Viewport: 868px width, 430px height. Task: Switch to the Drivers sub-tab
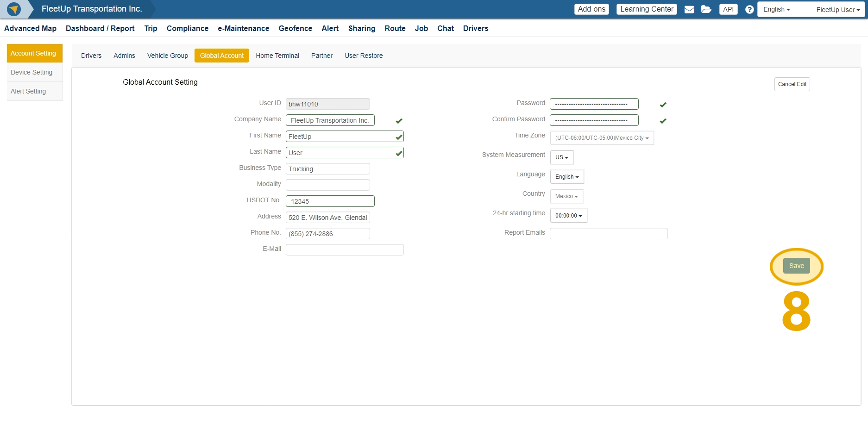(91, 56)
